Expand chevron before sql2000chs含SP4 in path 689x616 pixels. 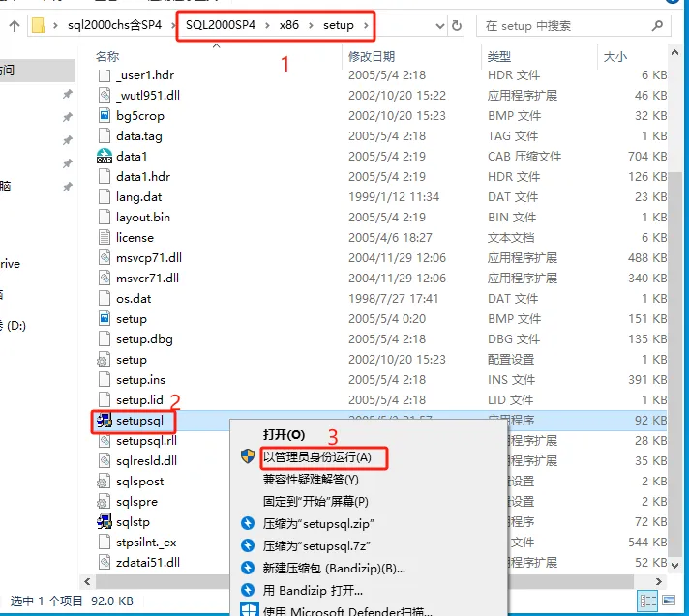pyautogui.click(x=55, y=25)
